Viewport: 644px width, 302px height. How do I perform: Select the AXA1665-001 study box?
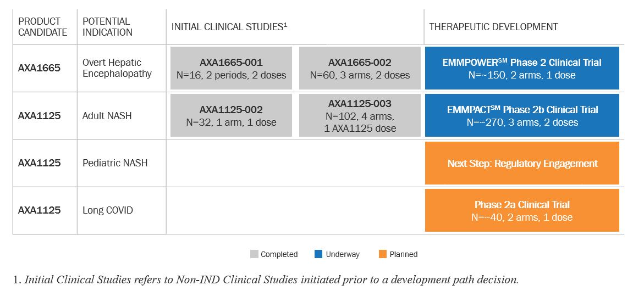231,68
